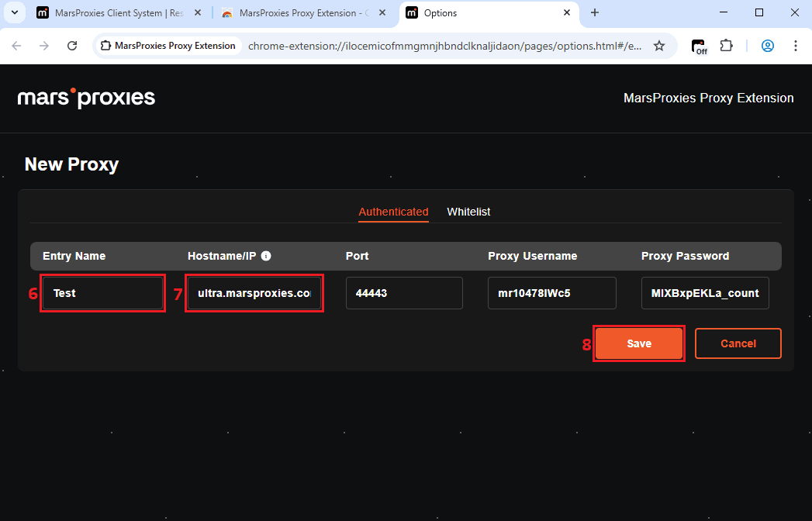Click the Hostname/IP info icon

click(266, 256)
